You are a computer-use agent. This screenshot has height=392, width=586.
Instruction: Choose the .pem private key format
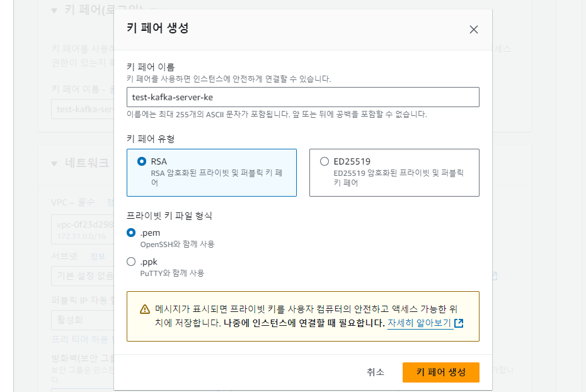click(x=131, y=233)
